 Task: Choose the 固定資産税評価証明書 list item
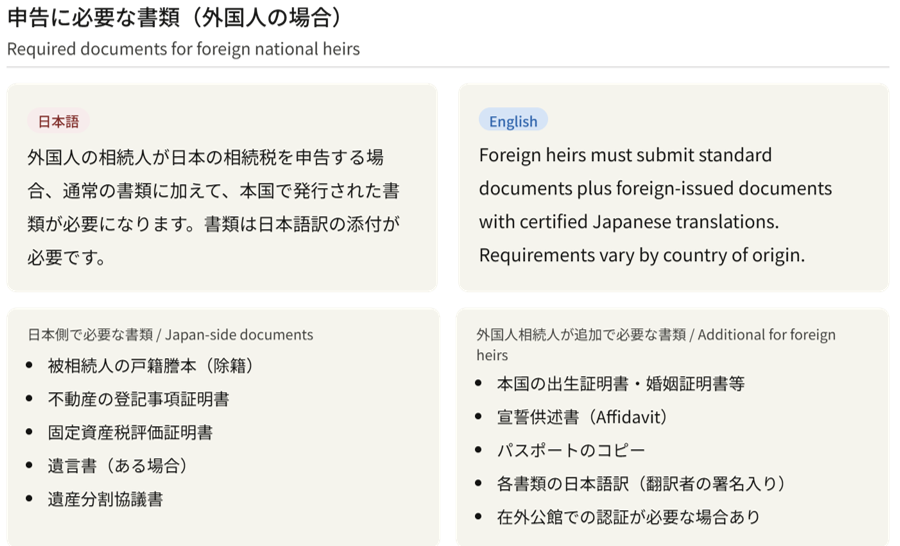(x=130, y=433)
